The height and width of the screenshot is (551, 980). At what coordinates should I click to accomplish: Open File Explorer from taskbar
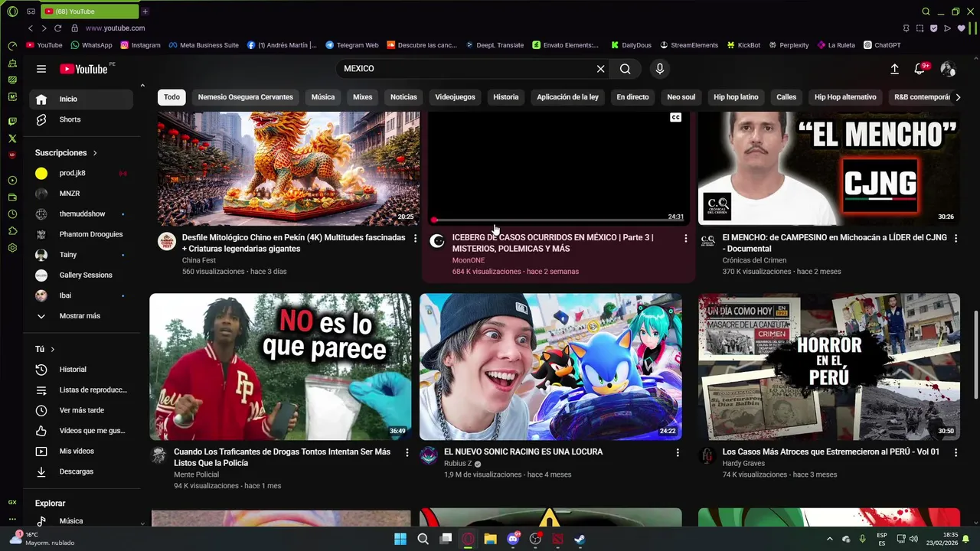tap(490, 539)
